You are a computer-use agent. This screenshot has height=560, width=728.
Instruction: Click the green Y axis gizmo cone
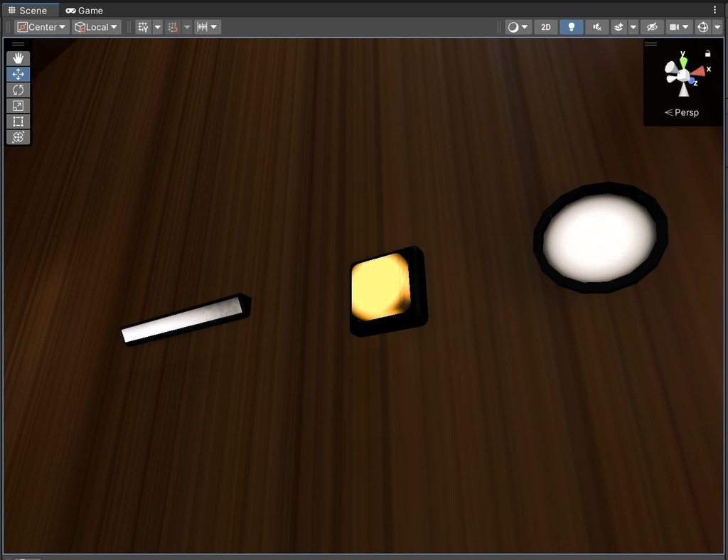click(683, 61)
